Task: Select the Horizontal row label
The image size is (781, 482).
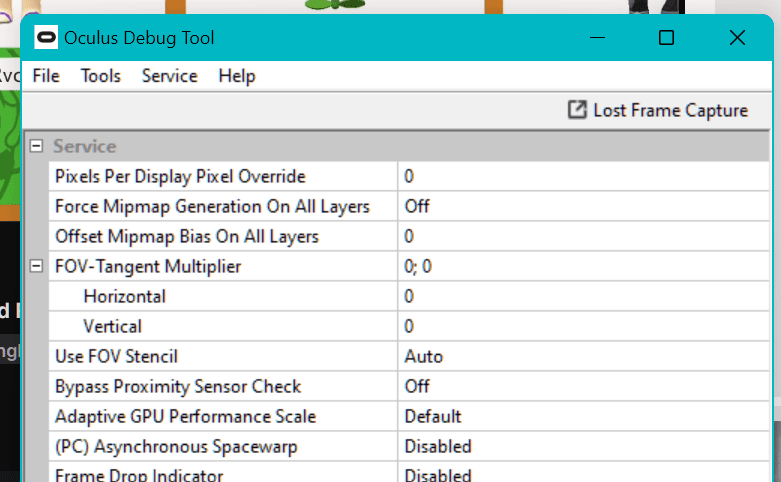Action: pos(125,296)
